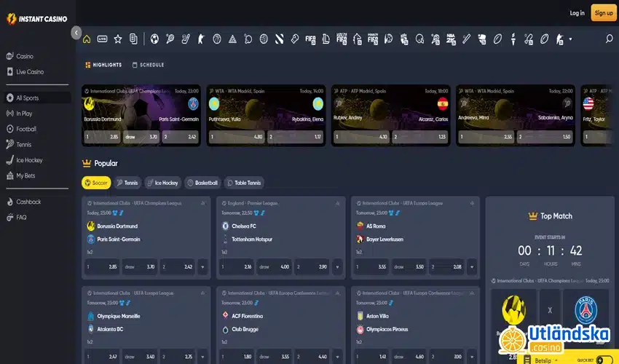Expand more markets for AS Roma match
This screenshot has height=364, width=619.
click(x=472, y=267)
